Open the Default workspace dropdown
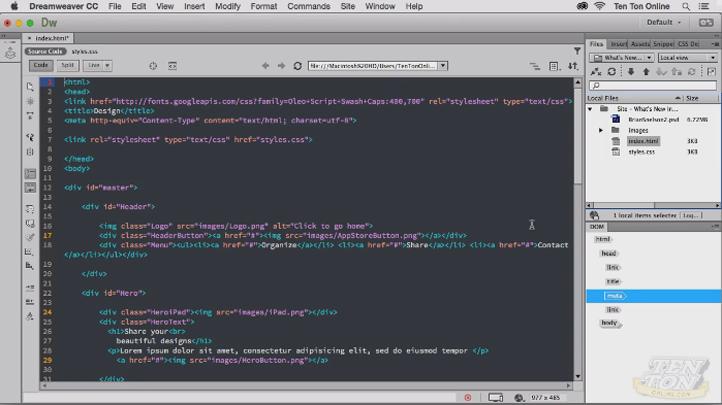The image size is (722, 405). [x=663, y=22]
